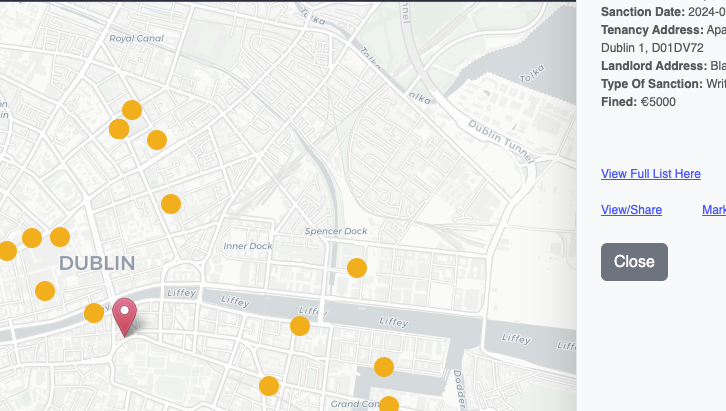Open the orange marker below Spencer Dock label
Image resolution: width=726 pixels, height=411 pixels.
tap(357, 268)
